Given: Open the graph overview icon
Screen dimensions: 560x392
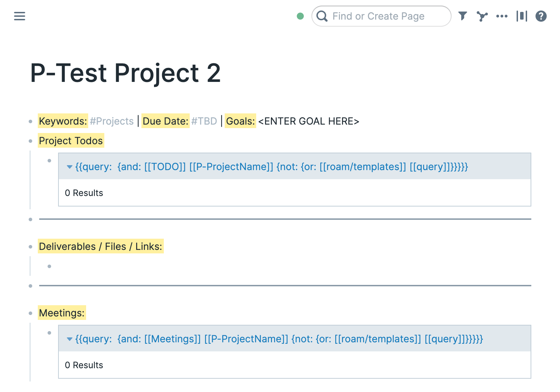Looking at the screenshot, I should point(482,16).
